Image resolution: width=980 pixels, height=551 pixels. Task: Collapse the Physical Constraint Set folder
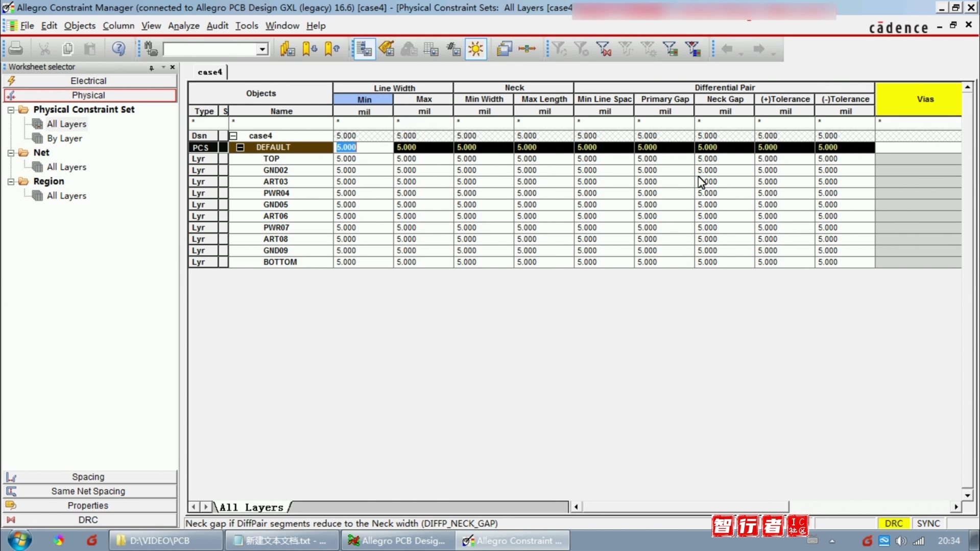pyautogui.click(x=11, y=109)
